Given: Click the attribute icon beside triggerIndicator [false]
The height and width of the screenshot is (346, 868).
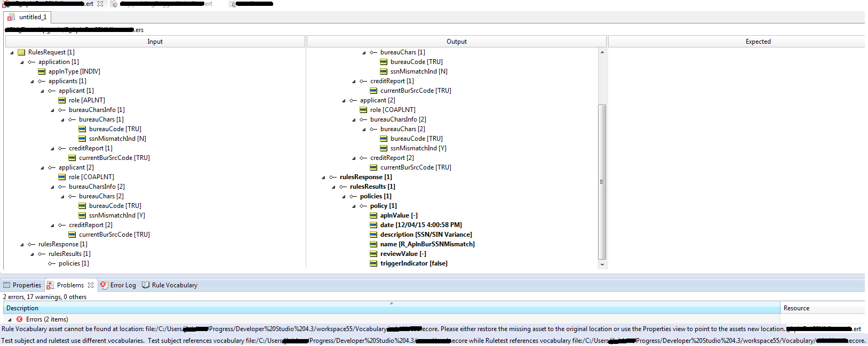Looking at the screenshot, I should pyautogui.click(x=373, y=263).
